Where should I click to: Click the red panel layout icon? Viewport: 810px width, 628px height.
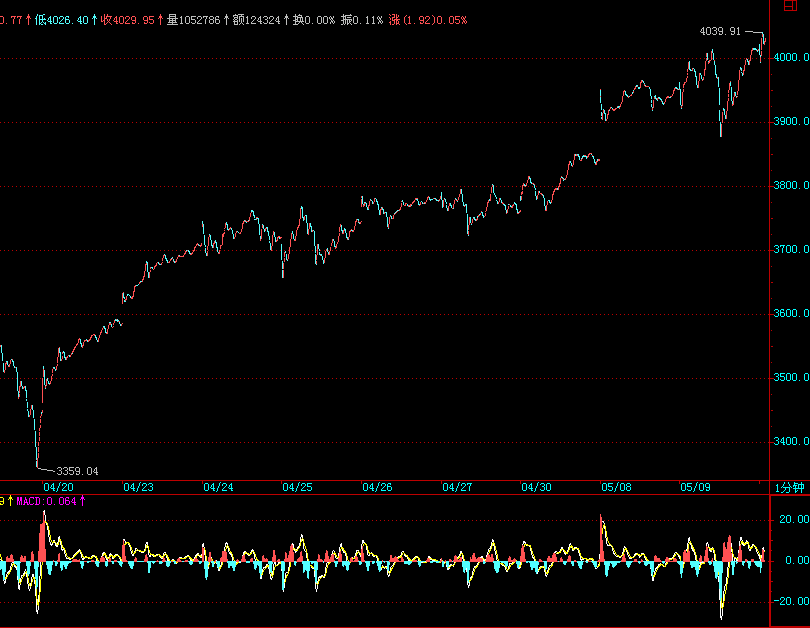click(x=790, y=7)
